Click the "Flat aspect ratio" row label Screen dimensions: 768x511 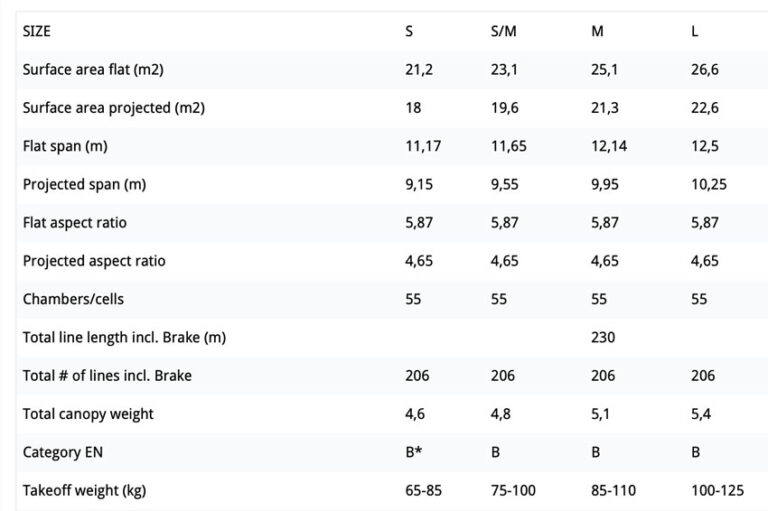pyautogui.click(x=75, y=223)
